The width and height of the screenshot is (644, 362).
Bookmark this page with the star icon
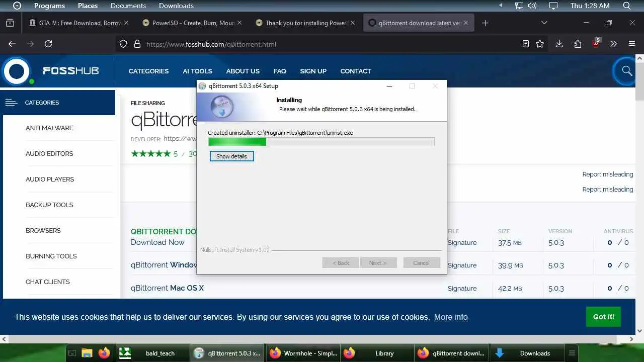540,44
